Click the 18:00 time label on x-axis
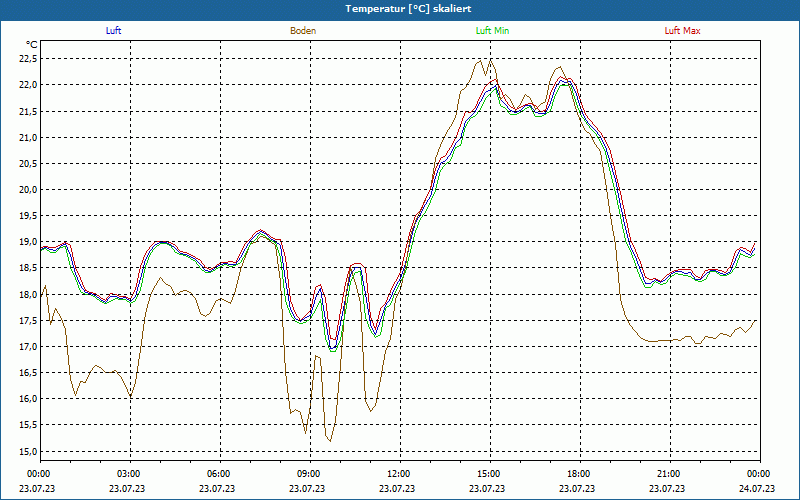800x500 pixels. (579, 474)
